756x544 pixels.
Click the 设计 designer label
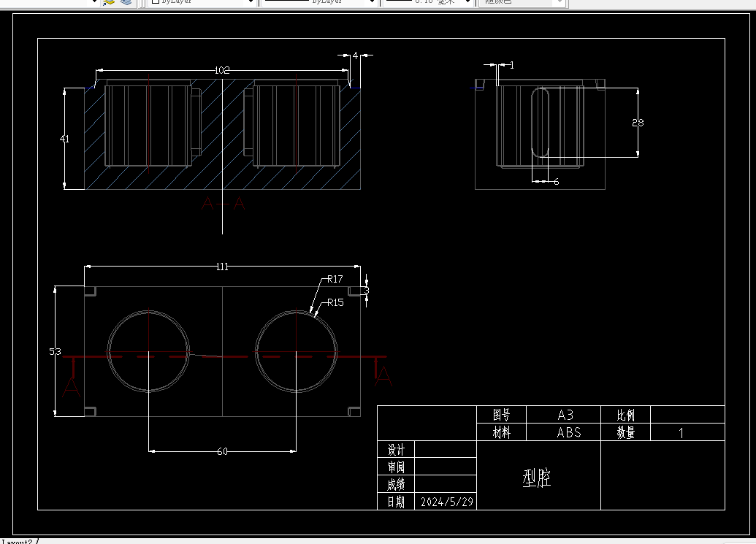click(x=397, y=450)
